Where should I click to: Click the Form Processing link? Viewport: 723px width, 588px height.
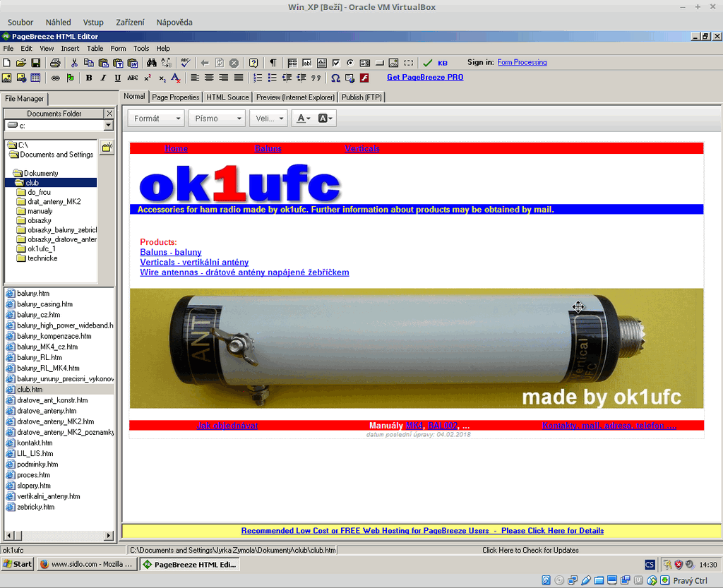(522, 63)
